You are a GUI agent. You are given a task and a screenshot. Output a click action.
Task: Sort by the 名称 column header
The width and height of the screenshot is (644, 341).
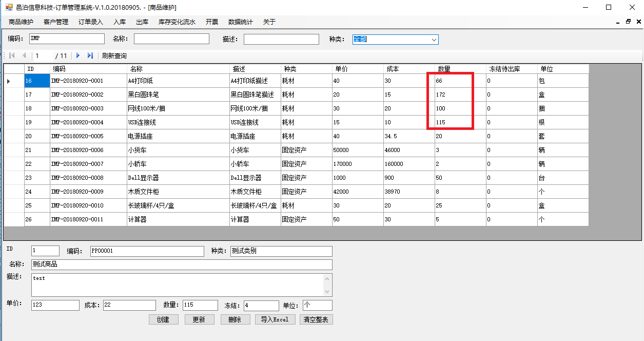coord(178,69)
